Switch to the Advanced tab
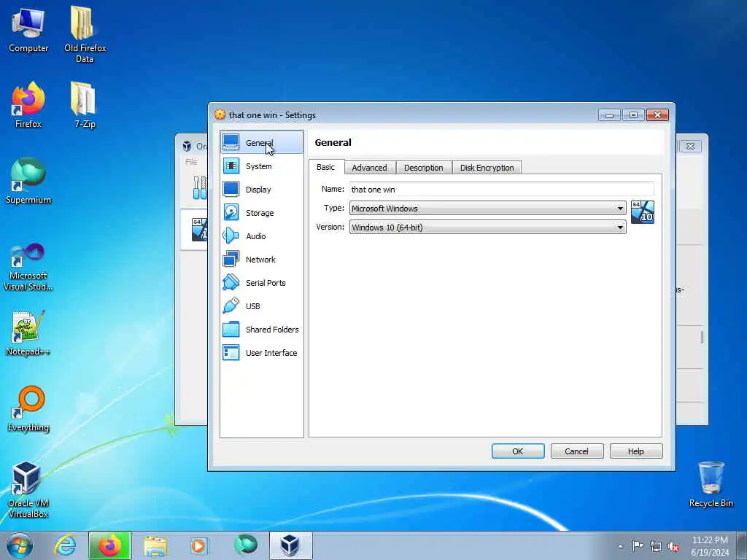The width and height of the screenshot is (747, 560). (369, 168)
